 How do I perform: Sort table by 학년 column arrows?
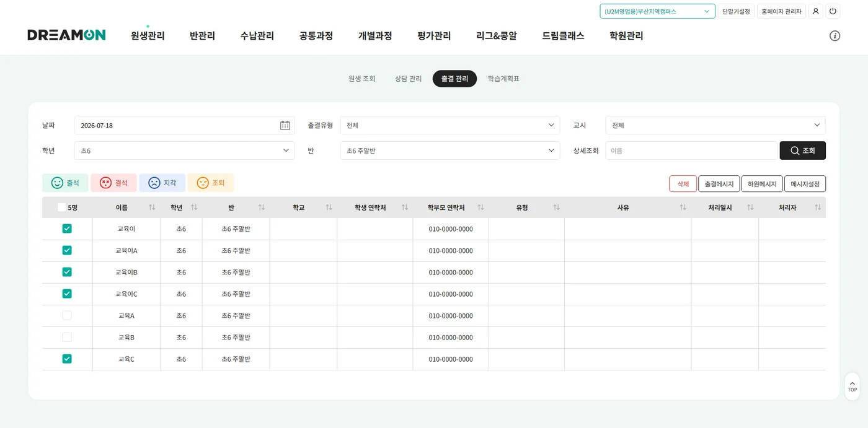tap(194, 207)
